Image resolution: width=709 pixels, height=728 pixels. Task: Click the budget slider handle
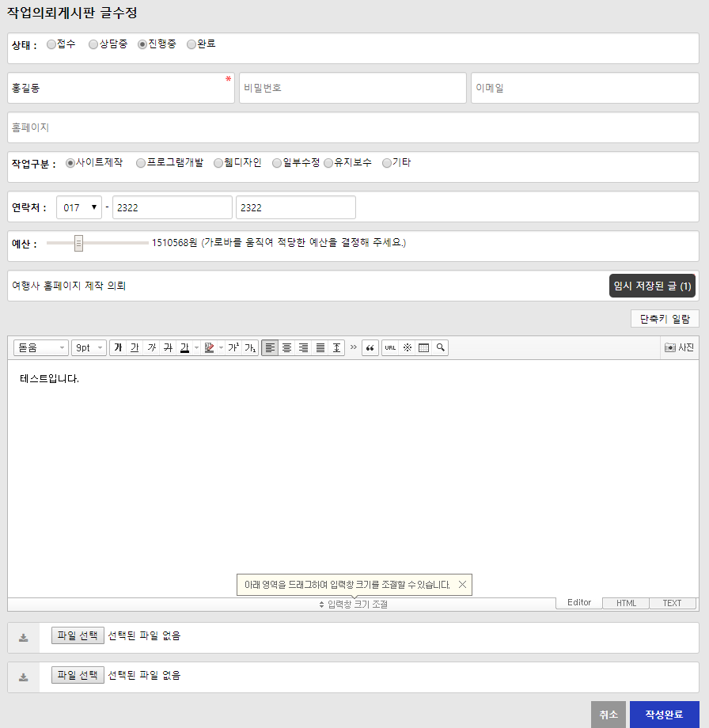tap(78, 243)
